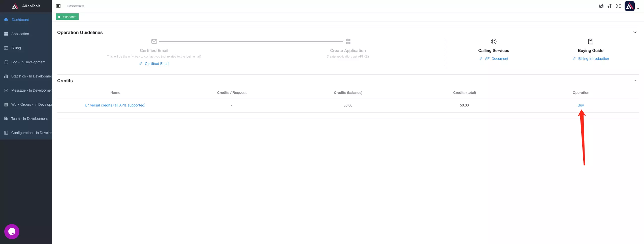
Task: Click link icon beside Billing Introduction
Action: 574,59
